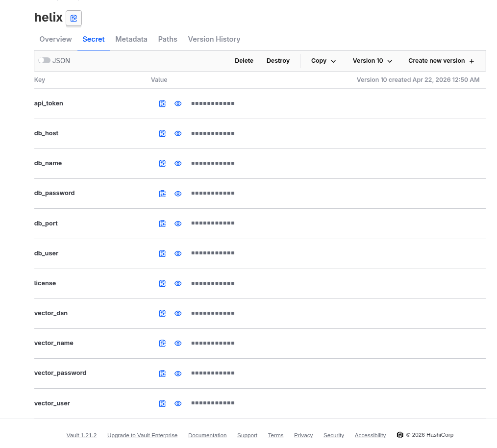Click the masked value for db_port
Screen dimensions: 497x448
coord(213,223)
